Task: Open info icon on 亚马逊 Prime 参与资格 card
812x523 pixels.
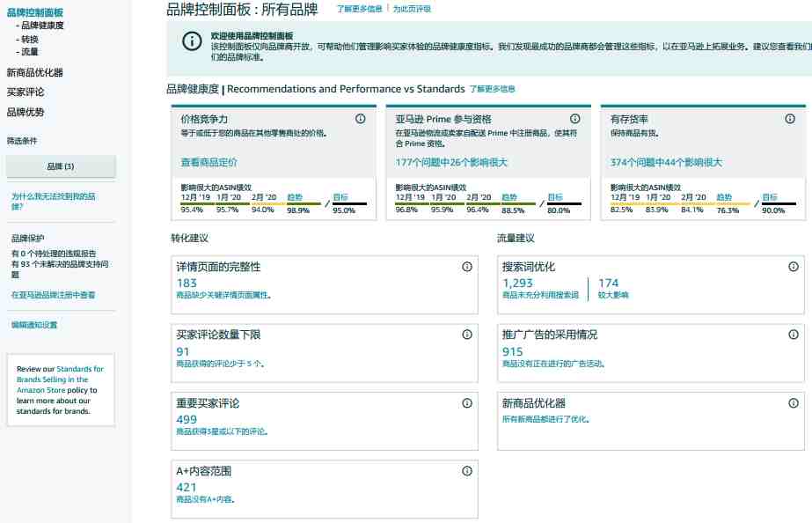Action: [x=574, y=119]
